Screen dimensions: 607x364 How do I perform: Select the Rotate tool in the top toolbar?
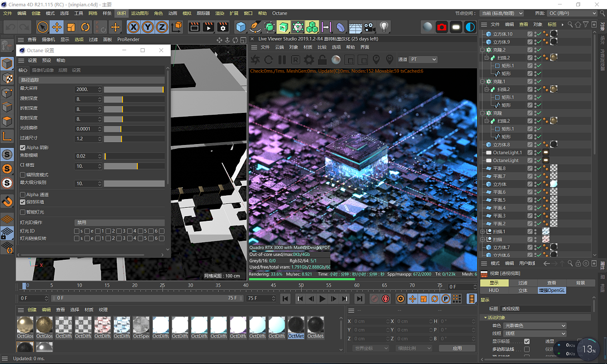[x=85, y=27]
